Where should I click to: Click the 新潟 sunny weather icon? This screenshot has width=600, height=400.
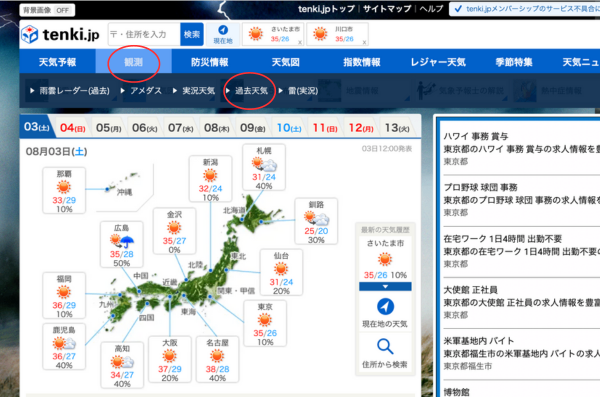coord(210,176)
